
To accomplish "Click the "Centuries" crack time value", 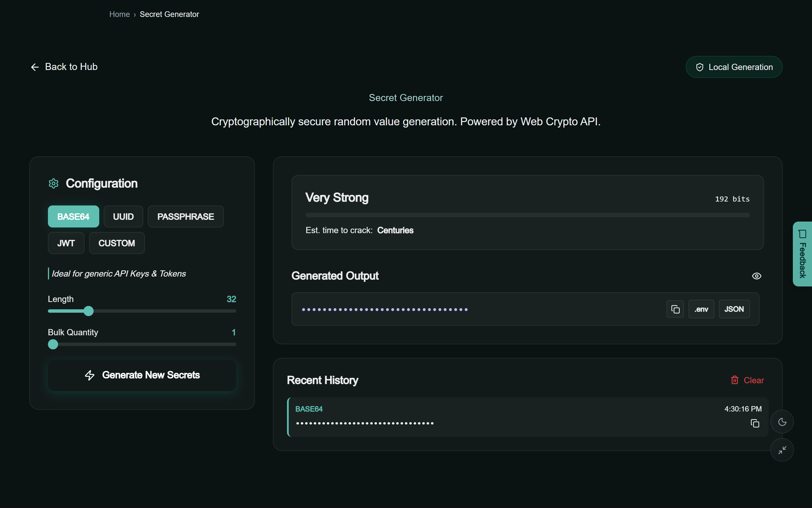I will coord(395,230).
